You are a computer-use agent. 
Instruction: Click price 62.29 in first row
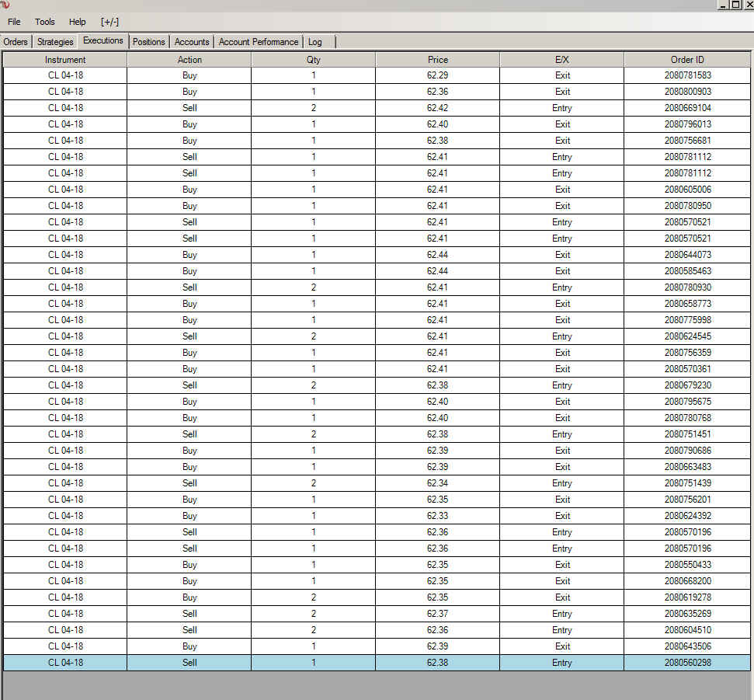pyautogui.click(x=438, y=75)
